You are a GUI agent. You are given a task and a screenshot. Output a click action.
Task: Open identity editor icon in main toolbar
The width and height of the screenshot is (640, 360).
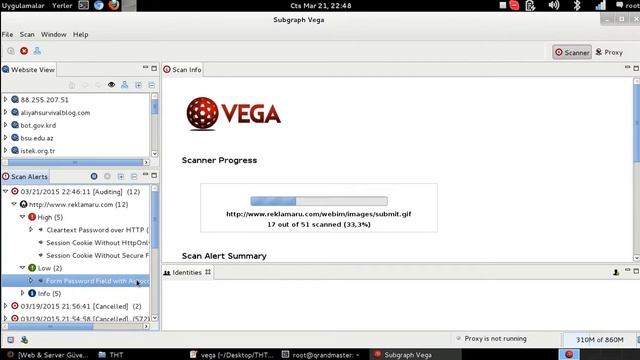37,51
